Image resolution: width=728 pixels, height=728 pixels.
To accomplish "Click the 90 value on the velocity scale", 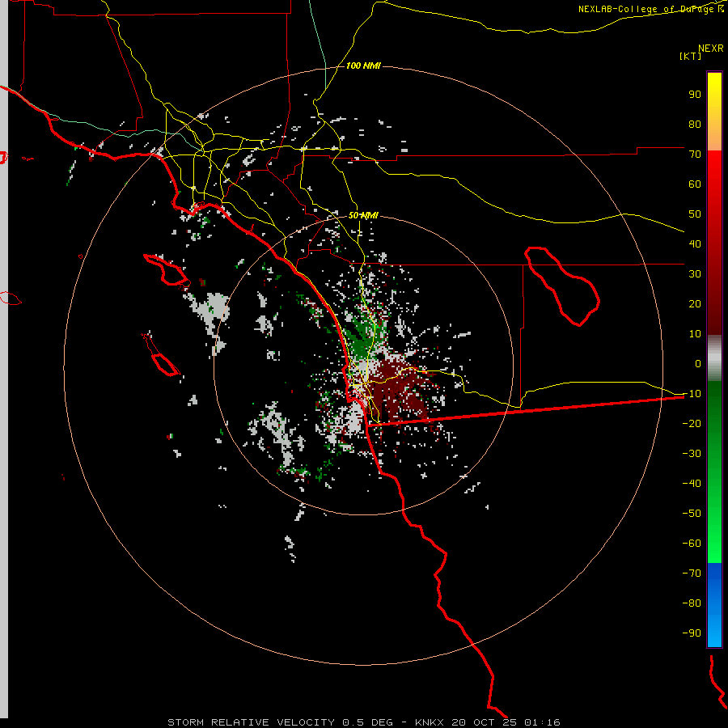I will coord(695,95).
